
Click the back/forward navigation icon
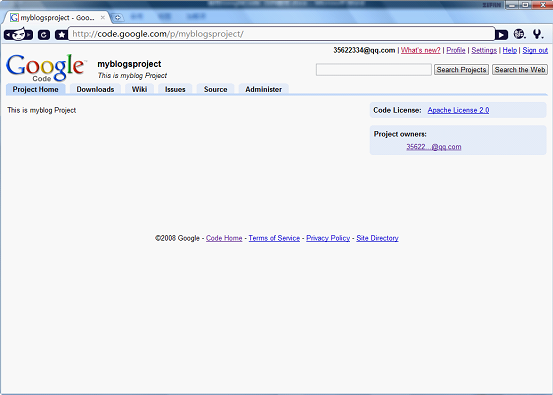[18, 35]
